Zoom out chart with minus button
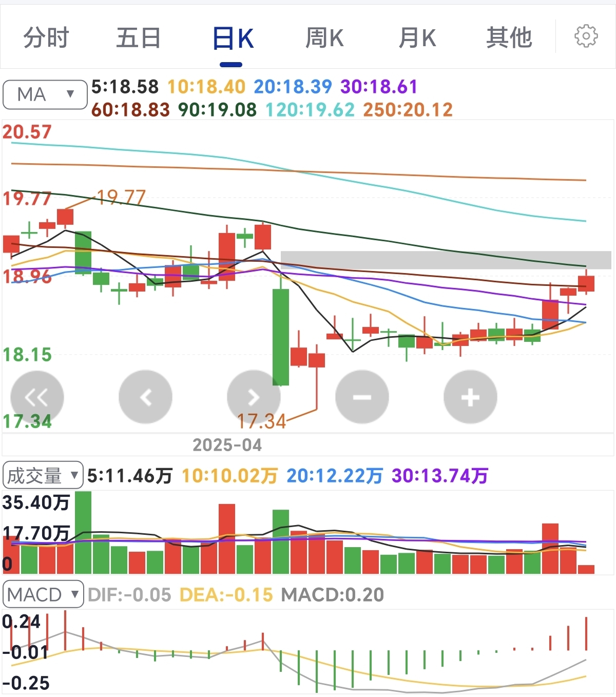The height and width of the screenshot is (697, 616). click(362, 397)
